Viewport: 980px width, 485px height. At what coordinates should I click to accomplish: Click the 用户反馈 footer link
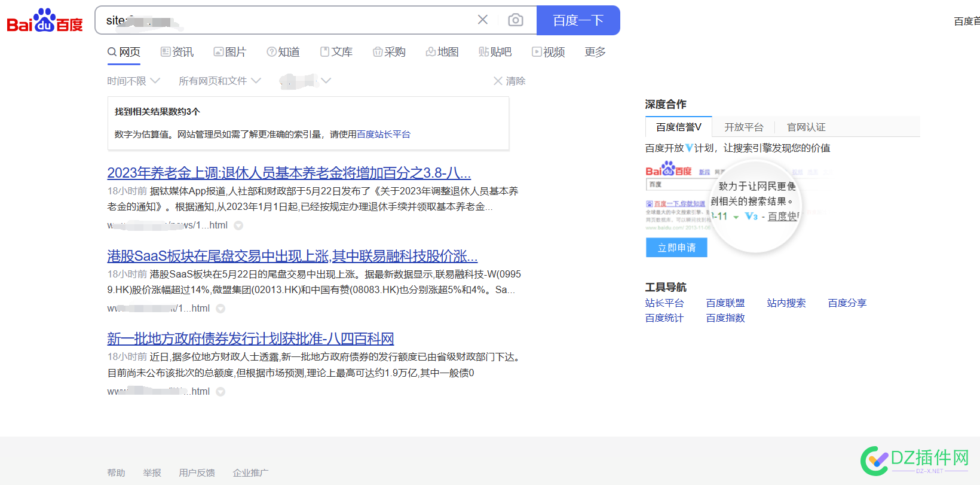pyautogui.click(x=197, y=472)
